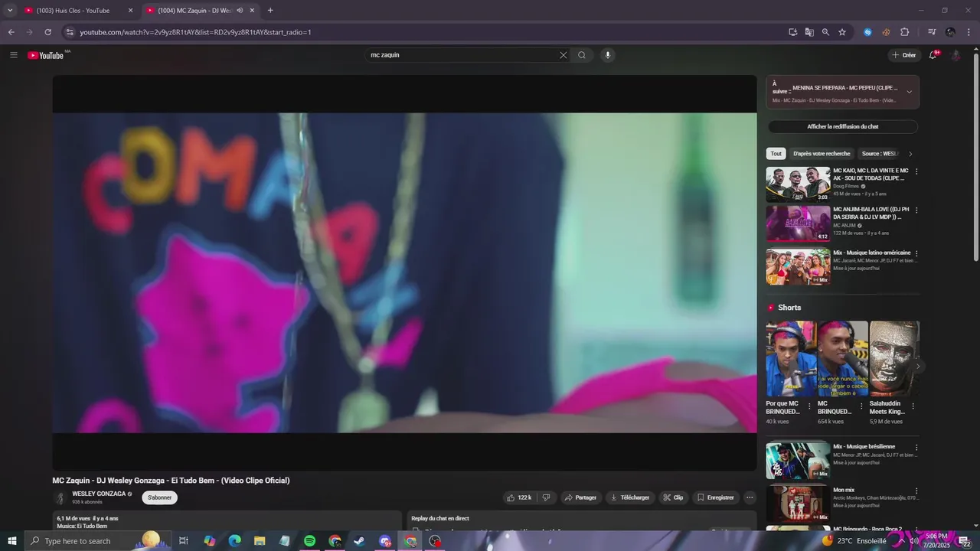The width and height of the screenshot is (980, 551).
Task: Open a new browser tab
Action: [270, 11]
